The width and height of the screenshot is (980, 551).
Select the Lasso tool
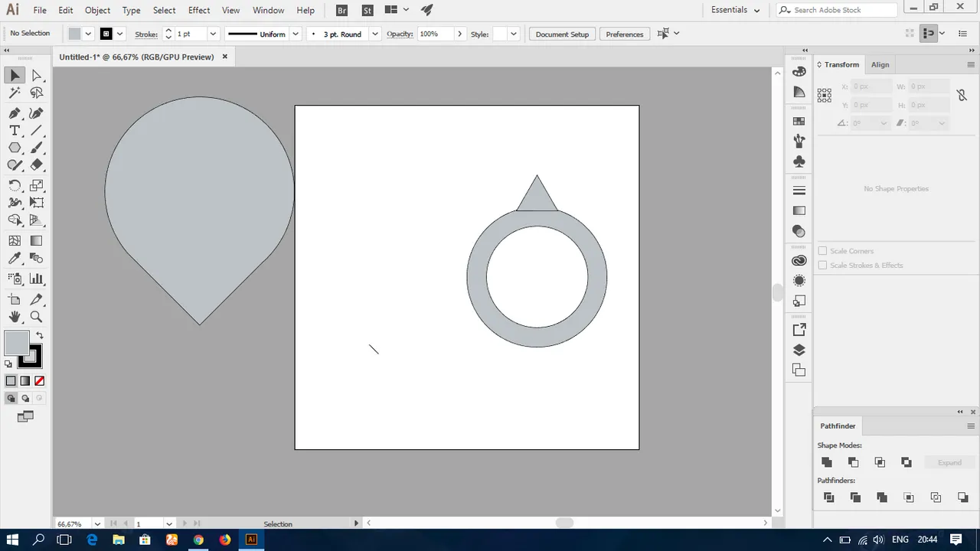[37, 93]
